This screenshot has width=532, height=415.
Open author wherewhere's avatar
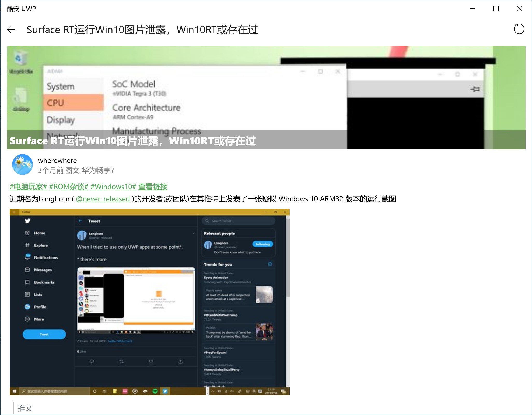click(23, 165)
